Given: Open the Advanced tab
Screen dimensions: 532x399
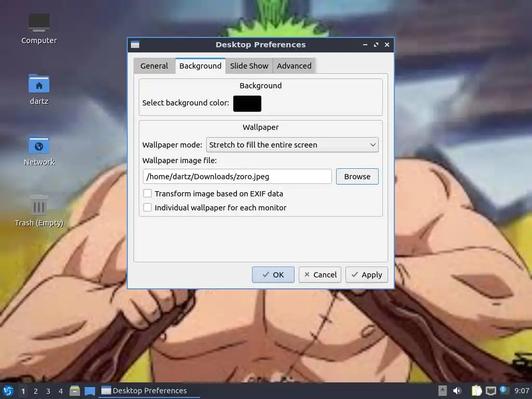Looking at the screenshot, I should click(294, 66).
